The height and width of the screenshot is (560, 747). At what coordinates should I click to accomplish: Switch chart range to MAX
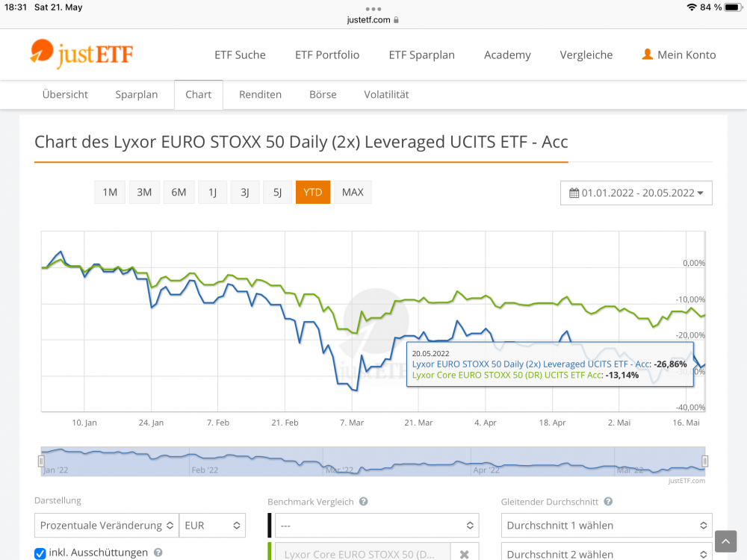click(x=353, y=192)
